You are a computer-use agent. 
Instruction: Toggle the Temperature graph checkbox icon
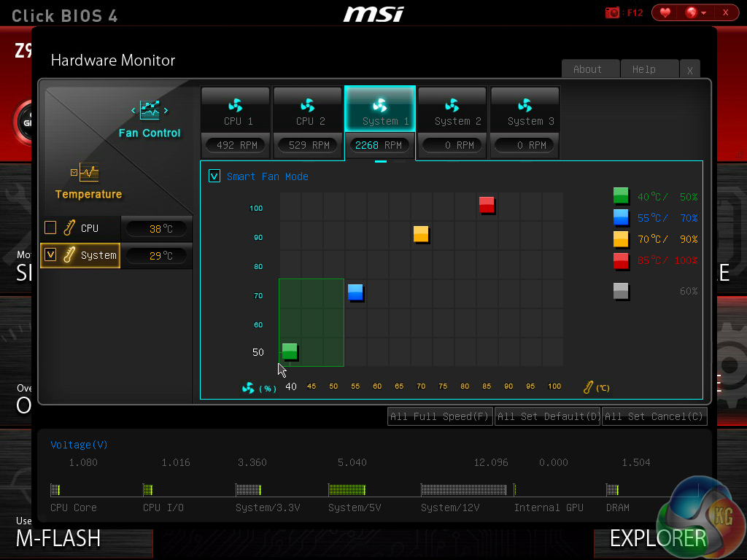(x=74, y=172)
